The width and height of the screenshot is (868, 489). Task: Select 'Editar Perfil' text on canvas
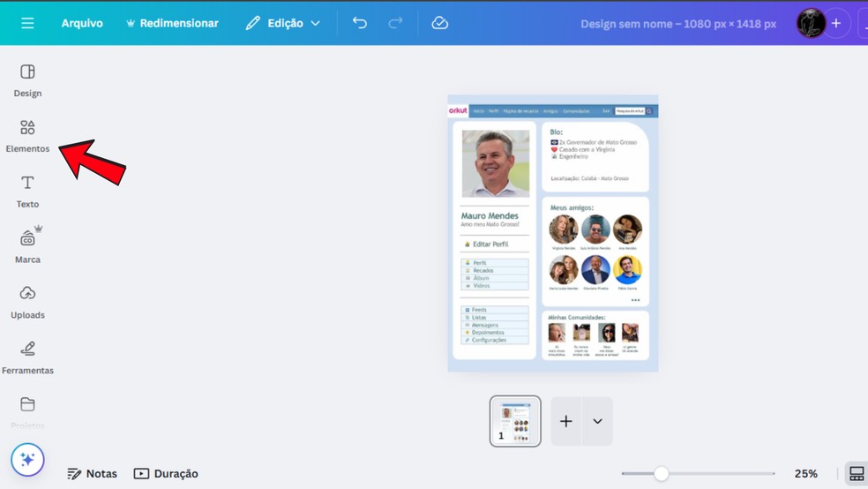click(490, 244)
